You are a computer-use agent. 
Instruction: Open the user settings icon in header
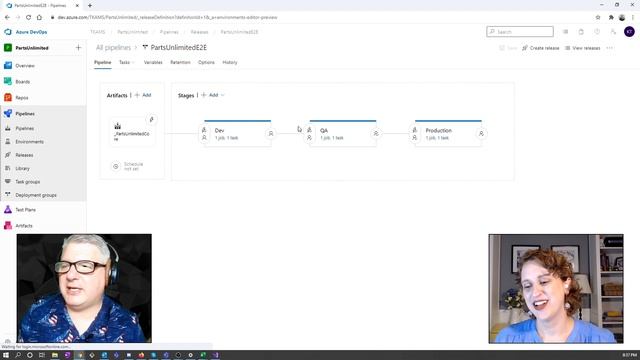[613, 32]
